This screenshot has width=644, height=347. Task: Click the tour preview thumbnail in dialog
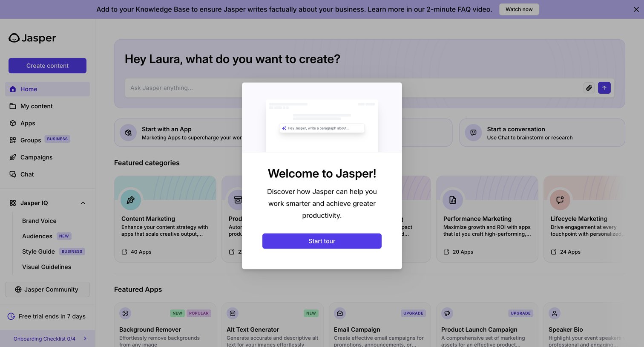(x=322, y=126)
